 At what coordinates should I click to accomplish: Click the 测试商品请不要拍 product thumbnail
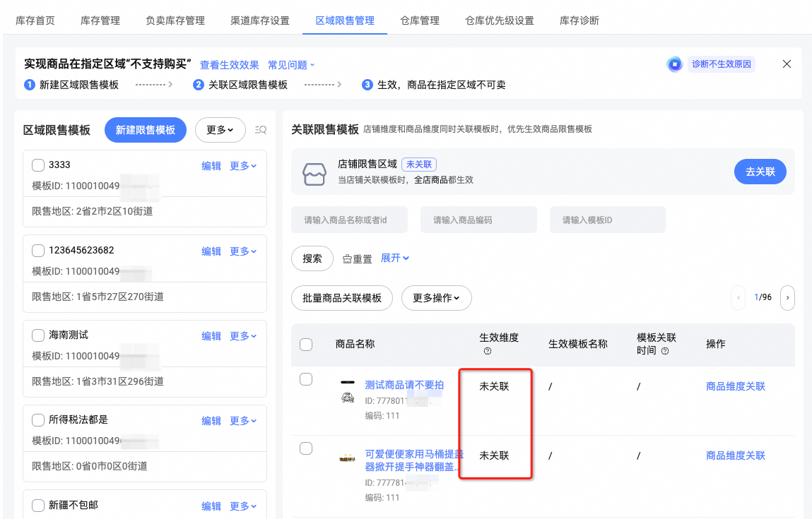coord(348,392)
